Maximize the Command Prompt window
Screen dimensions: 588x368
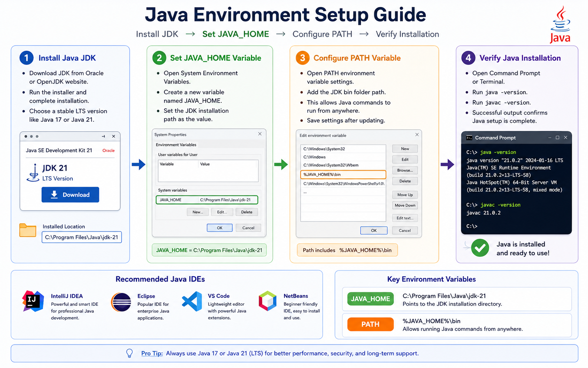pyautogui.click(x=557, y=138)
